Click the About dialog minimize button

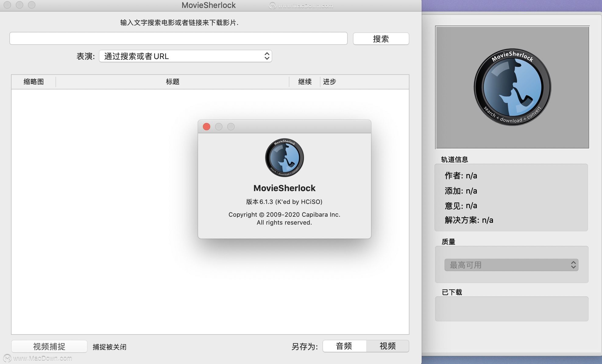point(219,127)
